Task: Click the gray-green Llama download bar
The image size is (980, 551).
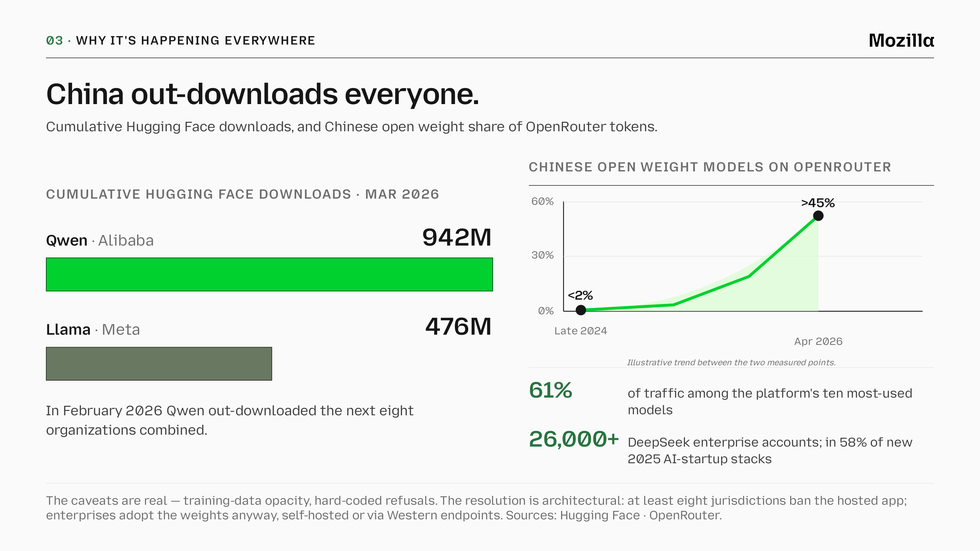Action: click(x=159, y=364)
